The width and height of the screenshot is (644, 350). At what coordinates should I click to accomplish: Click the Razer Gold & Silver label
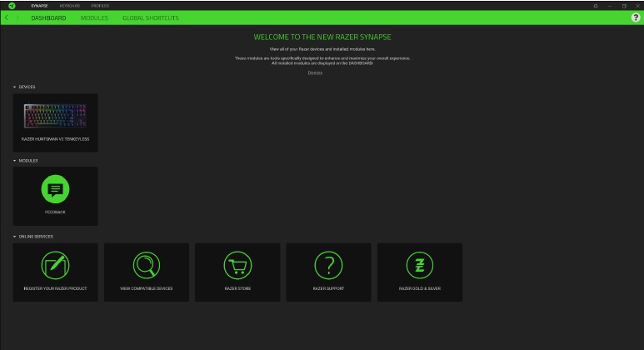(420, 289)
